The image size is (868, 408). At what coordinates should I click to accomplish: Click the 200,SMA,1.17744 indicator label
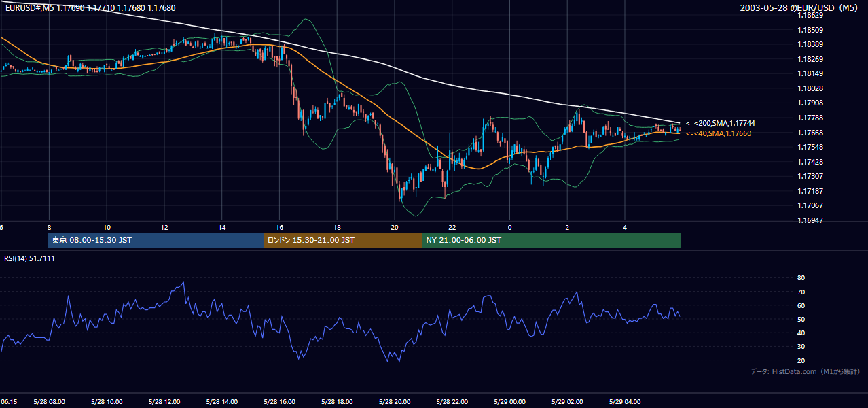pos(720,123)
